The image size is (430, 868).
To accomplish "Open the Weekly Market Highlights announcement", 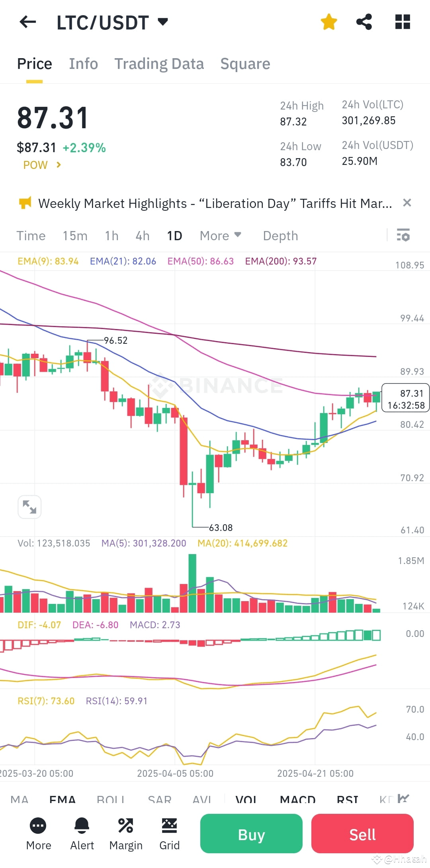I will click(215, 203).
